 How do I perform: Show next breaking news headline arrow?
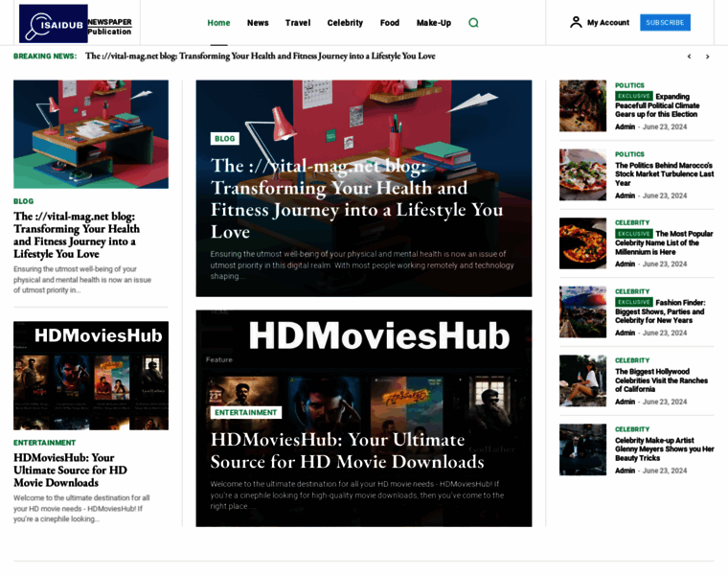708,57
